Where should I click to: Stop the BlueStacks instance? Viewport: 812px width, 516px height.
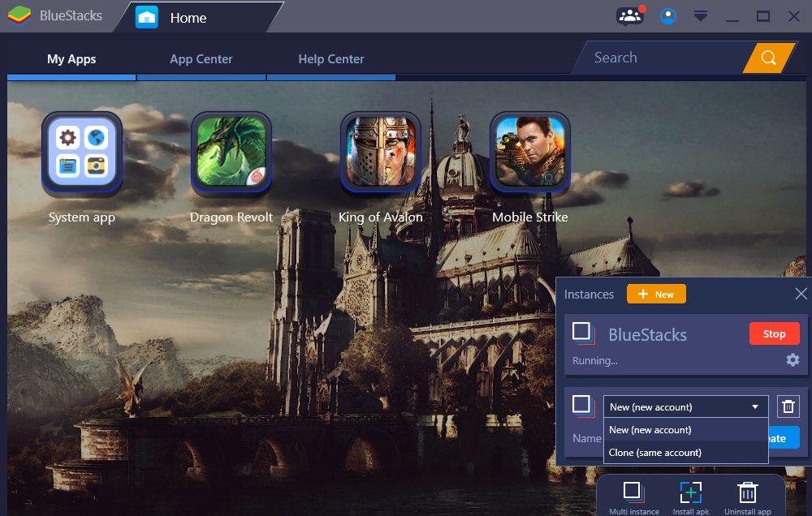[774, 333]
